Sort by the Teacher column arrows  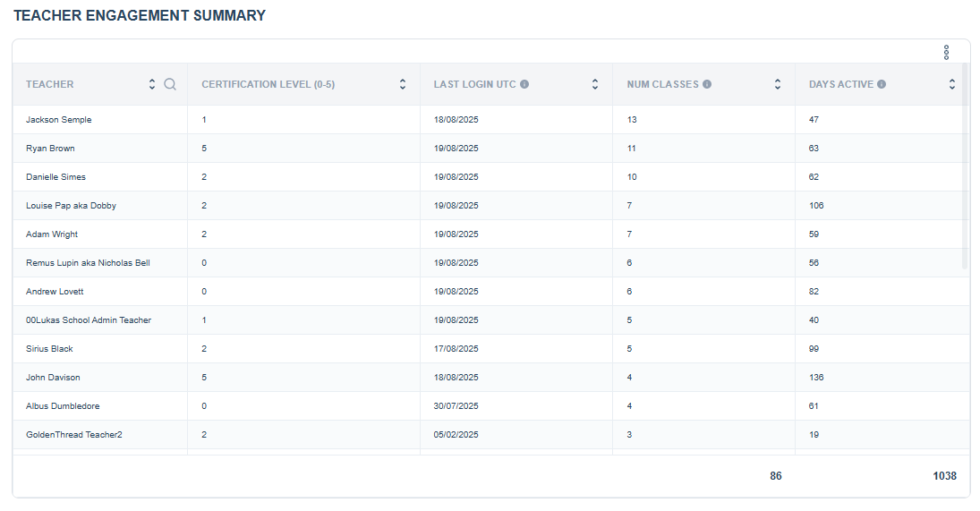pos(152,84)
